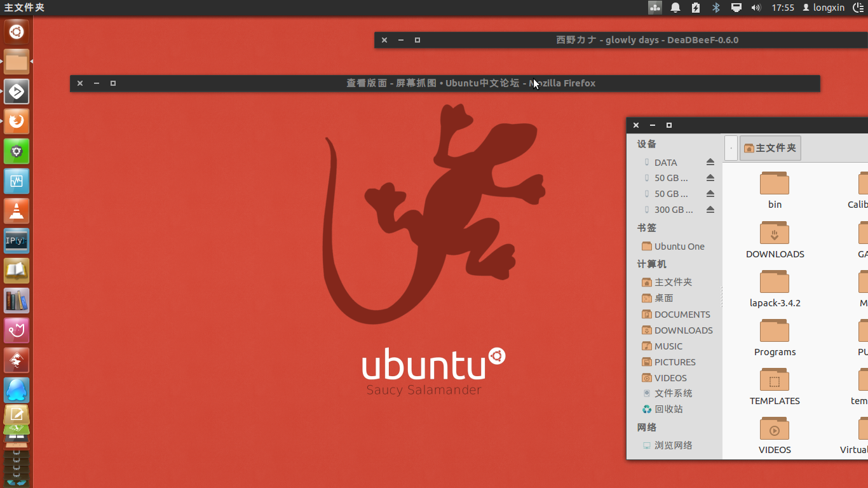Click the network indicator in the top panel
868x488 pixels.
coord(655,8)
